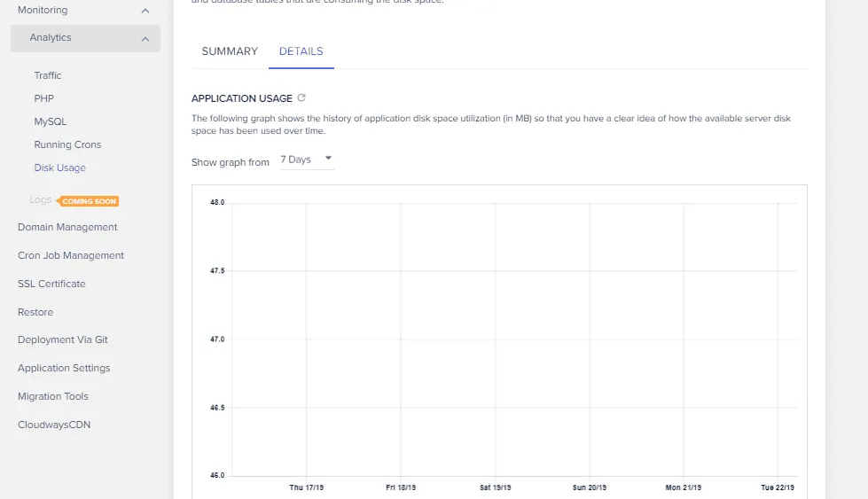Go to Application Settings
This screenshot has height=499, width=868.
64,368
